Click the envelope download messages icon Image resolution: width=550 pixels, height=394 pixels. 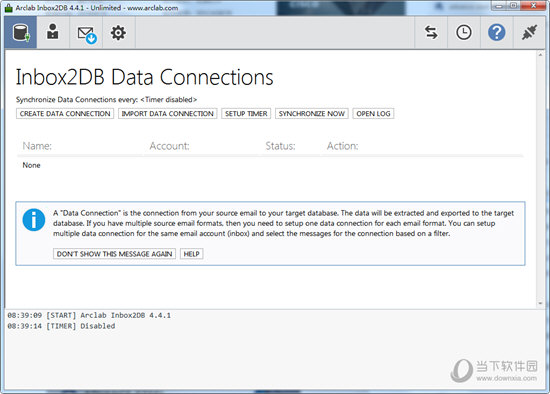tap(86, 34)
